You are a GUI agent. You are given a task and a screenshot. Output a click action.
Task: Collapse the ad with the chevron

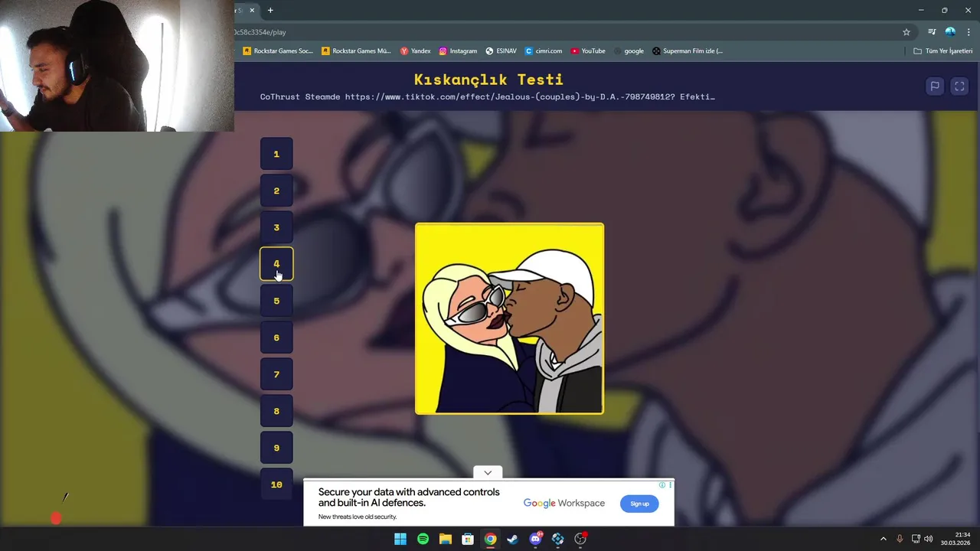(x=488, y=472)
